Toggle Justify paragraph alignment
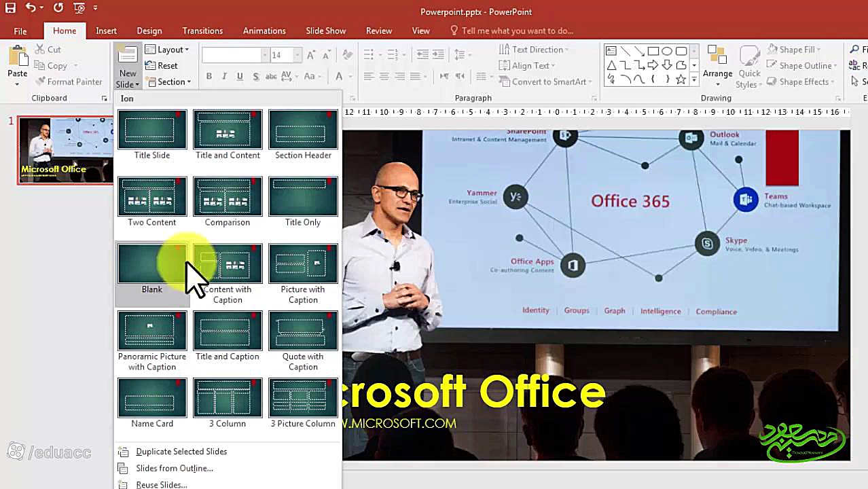868x489 pixels. coord(415,77)
